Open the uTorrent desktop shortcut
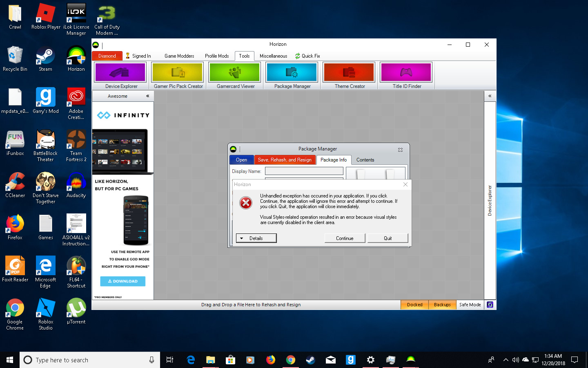 pyautogui.click(x=76, y=311)
